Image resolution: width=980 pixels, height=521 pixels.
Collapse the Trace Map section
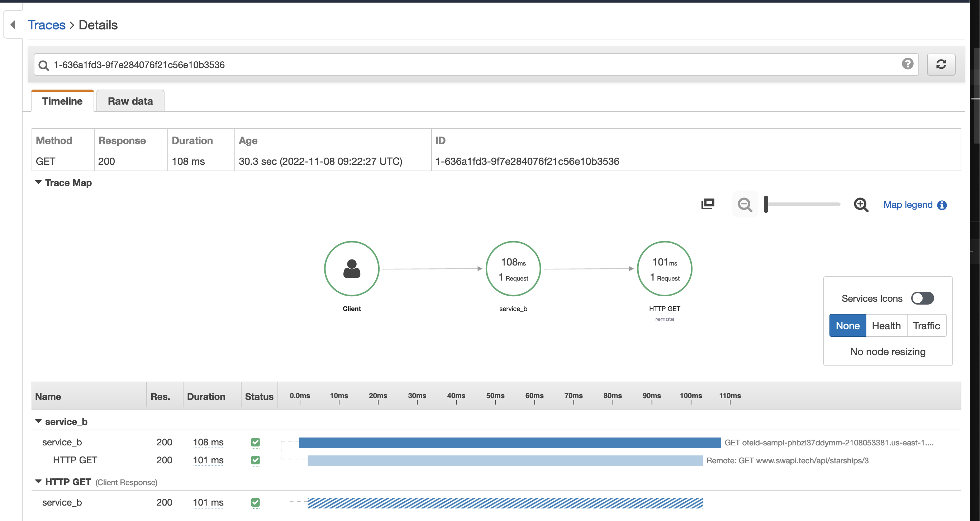(x=38, y=182)
